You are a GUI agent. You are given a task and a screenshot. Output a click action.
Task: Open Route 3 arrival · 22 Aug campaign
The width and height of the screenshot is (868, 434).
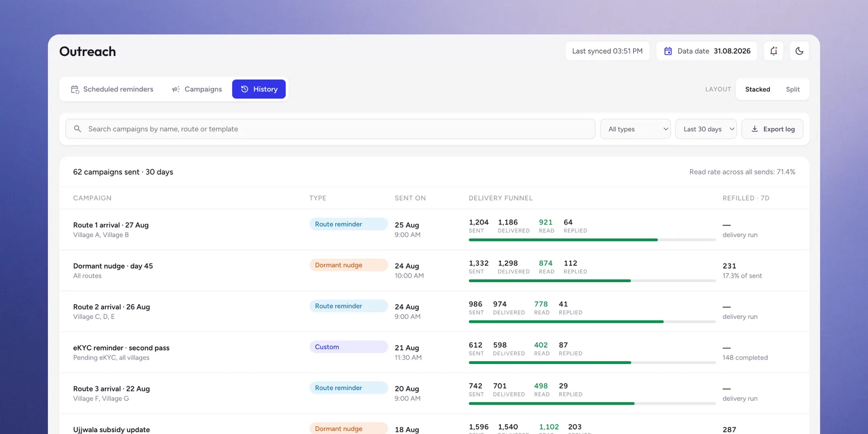tap(112, 389)
